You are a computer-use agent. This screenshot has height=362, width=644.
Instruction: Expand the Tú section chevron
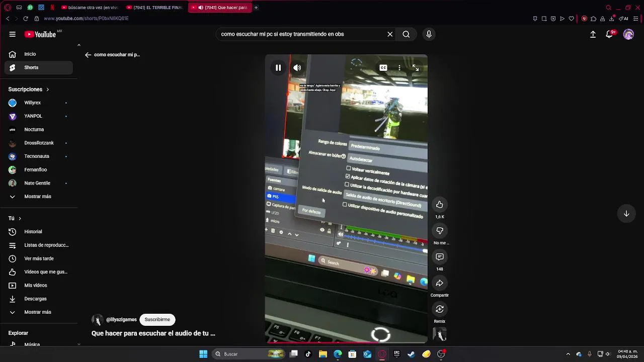pyautogui.click(x=20, y=219)
